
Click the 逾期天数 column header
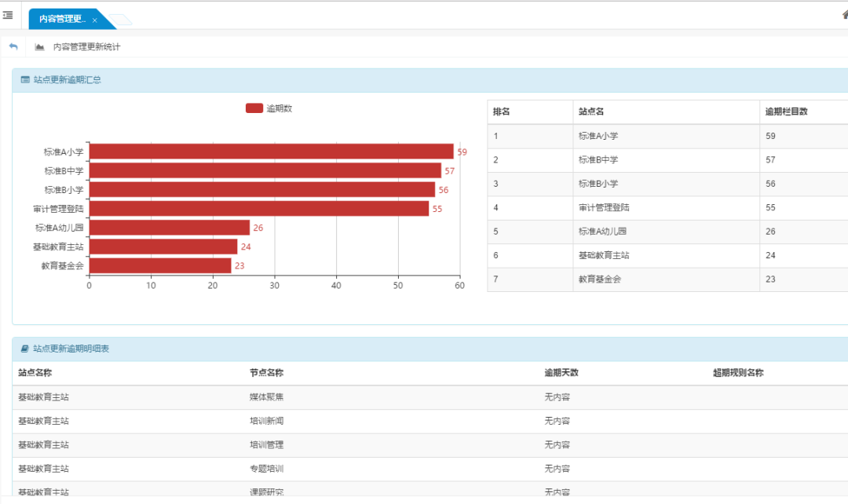[561, 373]
